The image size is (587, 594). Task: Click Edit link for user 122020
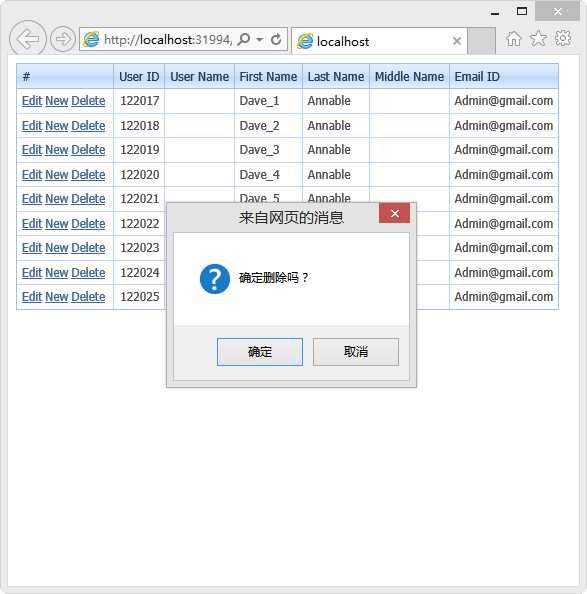(x=32, y=175)
